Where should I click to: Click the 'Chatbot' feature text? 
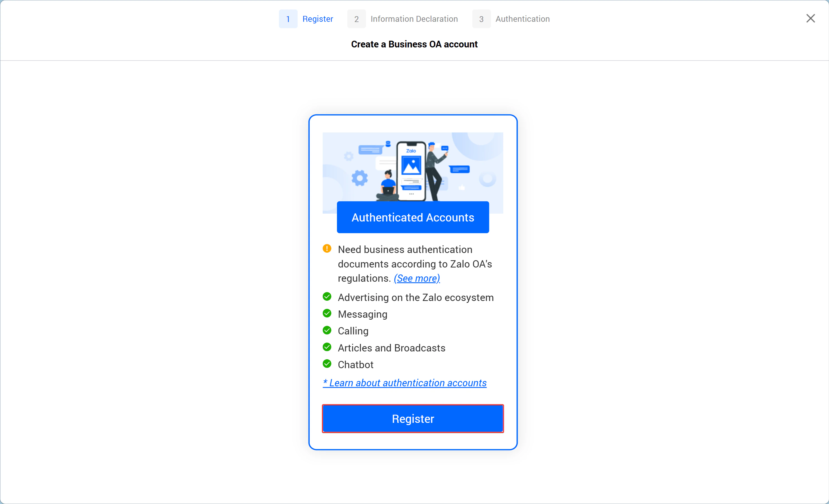[x=355, y=365]
